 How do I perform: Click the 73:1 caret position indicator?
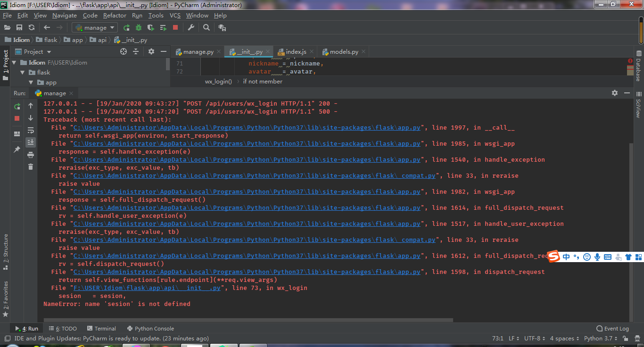(498, 338)
